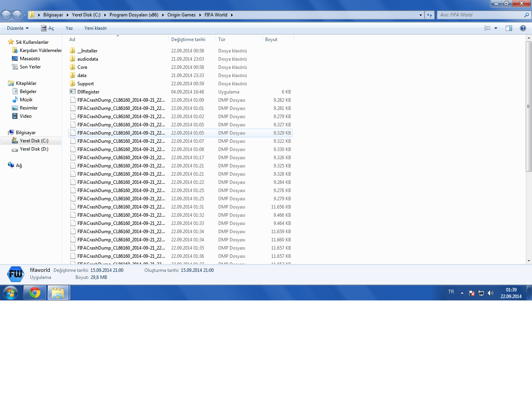This screenshot has height=399, width=532.
Task: Click Bilgisayar in the address breadcrumb
Action: coord(53,15)
